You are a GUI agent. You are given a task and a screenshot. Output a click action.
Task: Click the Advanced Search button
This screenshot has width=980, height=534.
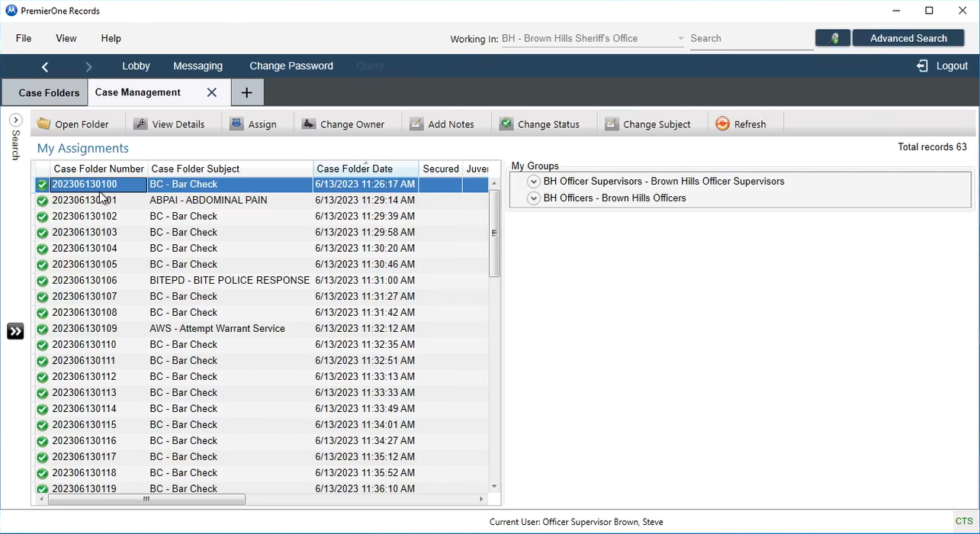pos(908,38)
